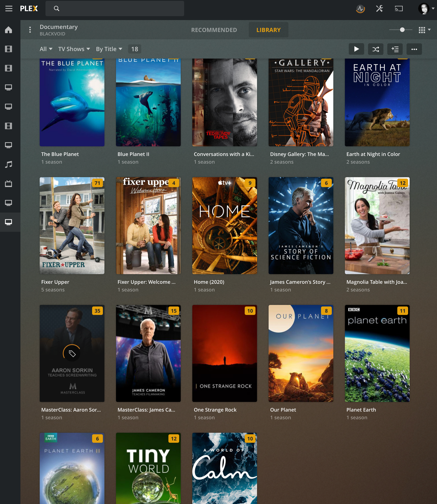The image size is (437, 504).
Task: Click the 'Earth at Night in Color' title
Action: click(x=373, y=154)
